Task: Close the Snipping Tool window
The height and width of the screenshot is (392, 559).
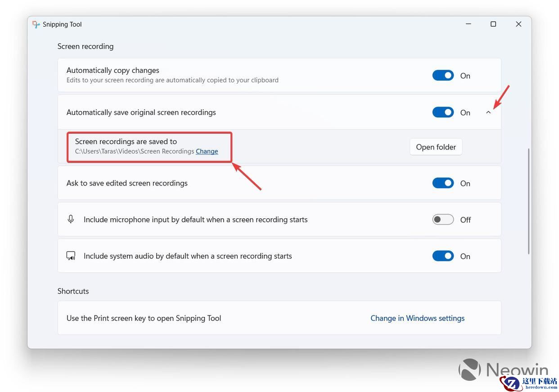Action: coord(518,24)
